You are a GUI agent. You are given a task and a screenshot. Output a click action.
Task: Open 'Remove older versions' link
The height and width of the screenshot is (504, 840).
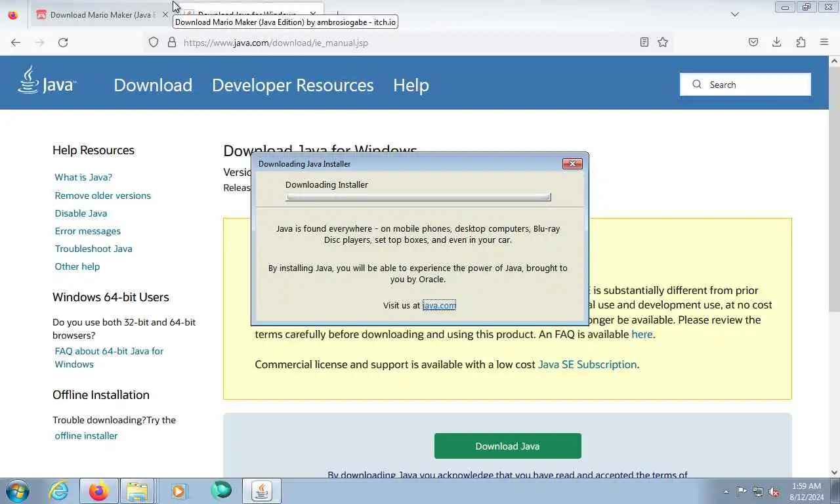103,196
